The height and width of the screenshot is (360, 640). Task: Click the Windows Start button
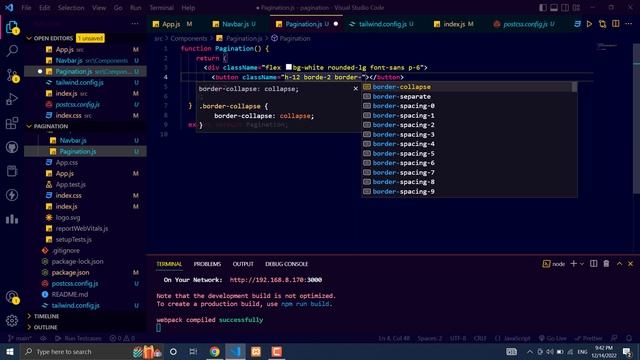pyautogui.click(x=10, y=352)
